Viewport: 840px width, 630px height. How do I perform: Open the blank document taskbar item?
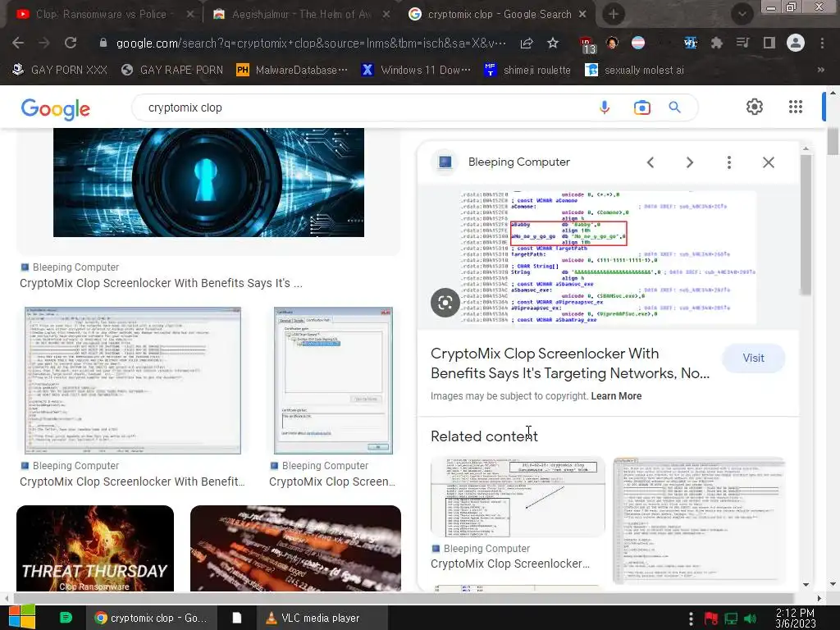coord(236,618)
